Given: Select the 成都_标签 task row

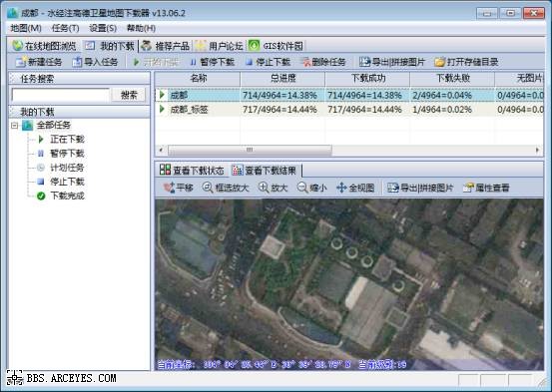Looking at the screenshot, I should click(x=349, y=110).
